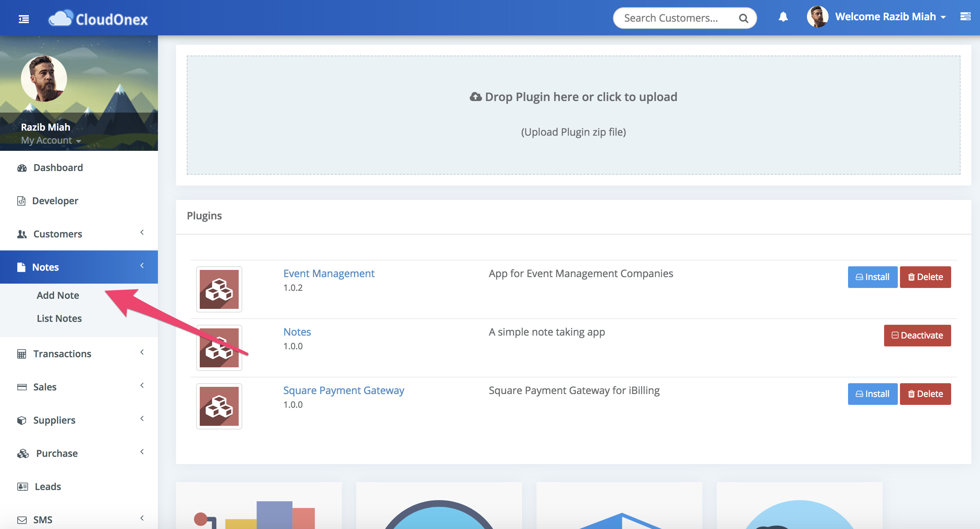Click the Razib Miah sidebar name
The image size is (980, 529).
pos(46,127)
